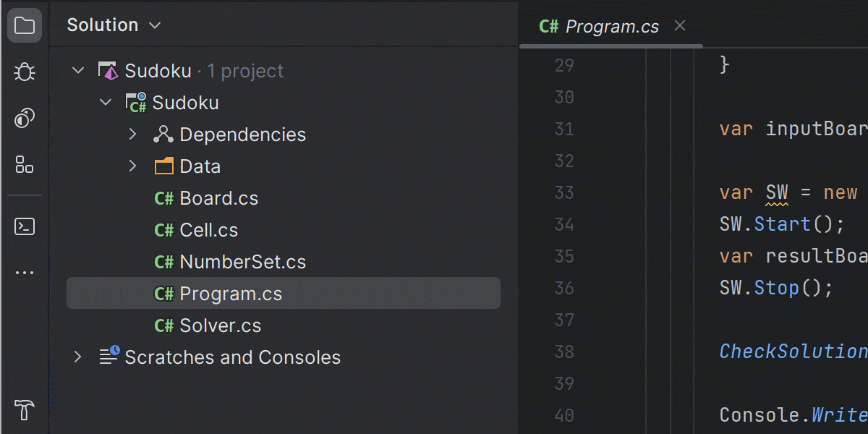
Task: Open the Structure tool window
Action: click(x=25, y=164)
